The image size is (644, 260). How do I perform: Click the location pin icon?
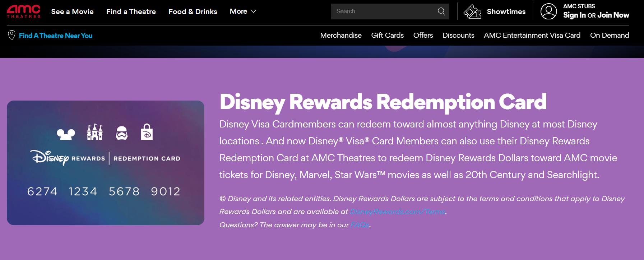(11, 35)
